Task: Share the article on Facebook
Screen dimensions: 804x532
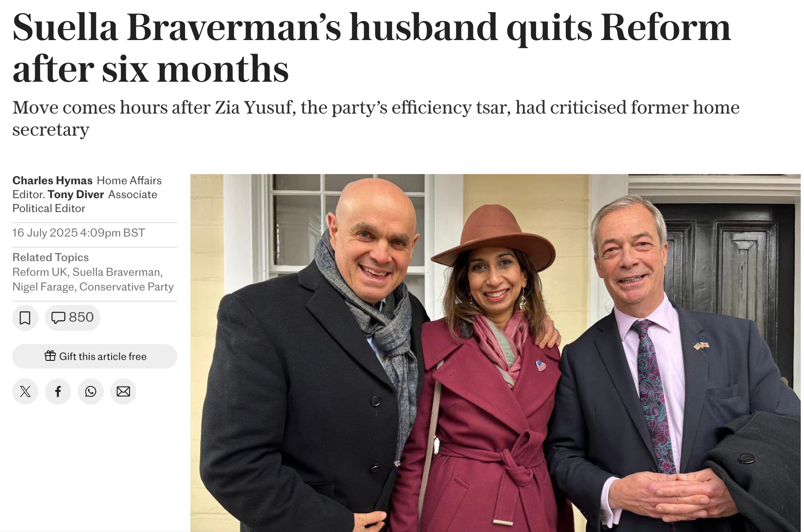Action: click(58, 391)
